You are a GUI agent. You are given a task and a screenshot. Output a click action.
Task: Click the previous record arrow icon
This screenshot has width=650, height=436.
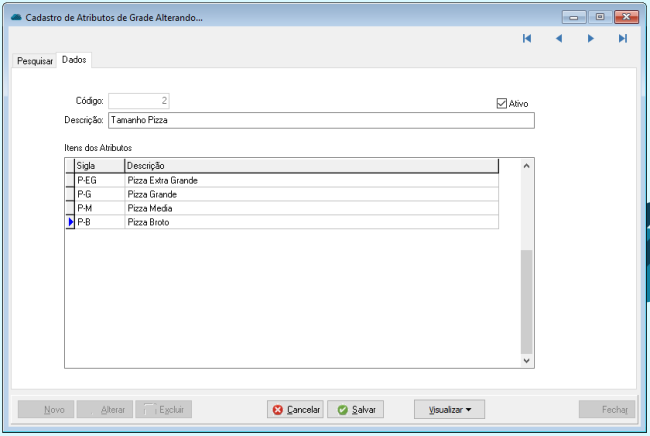559,39
